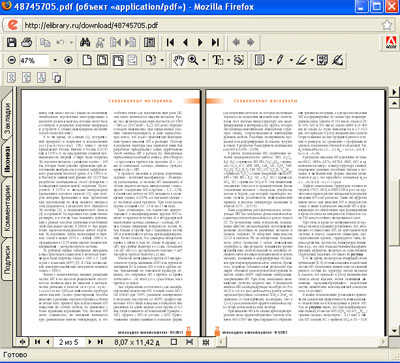Toggle navigation pane from status bar

(x=22, y=342)
